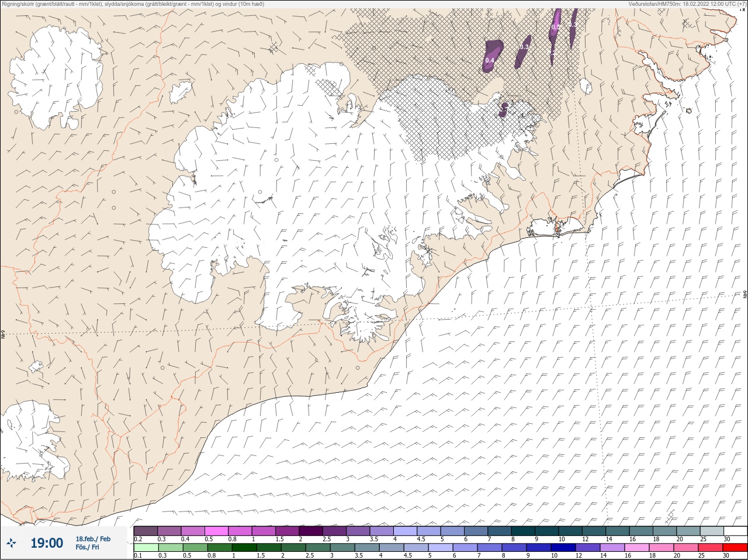Pick the upper-row legend swatch labeled 20
This screenshot has height=560, width=748.
point(688,531)
